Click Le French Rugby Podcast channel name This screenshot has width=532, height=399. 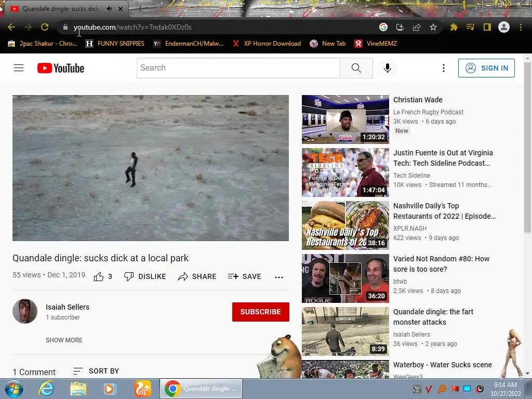click(428, 112)
